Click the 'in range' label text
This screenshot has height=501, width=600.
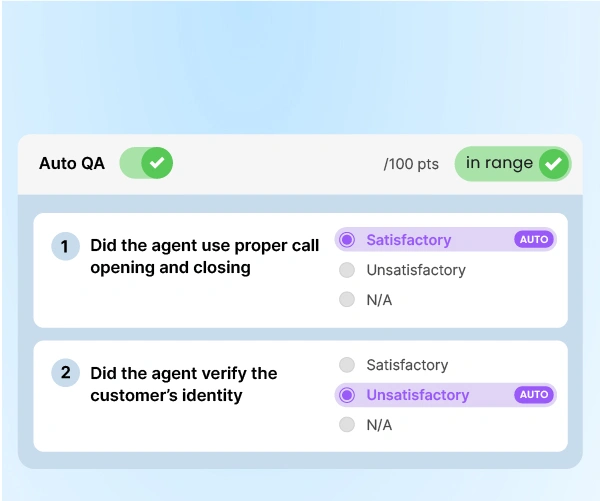point(499,163)
